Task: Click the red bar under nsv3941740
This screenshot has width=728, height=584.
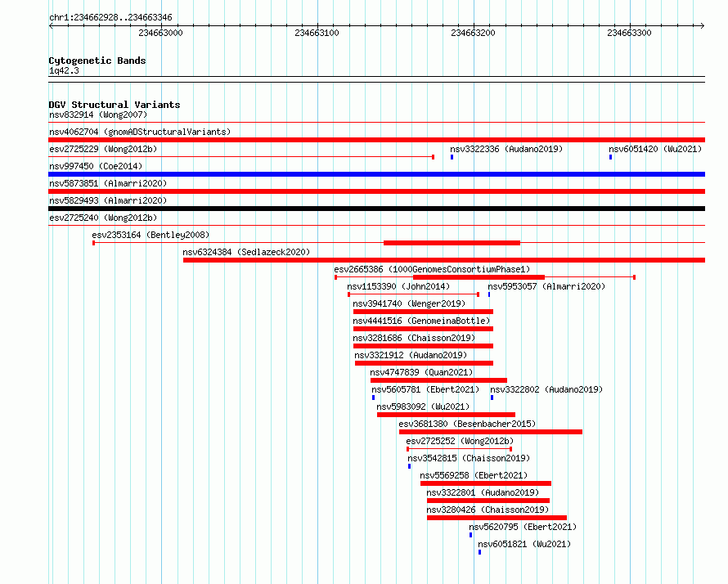Action: click(x=423, y=312)
